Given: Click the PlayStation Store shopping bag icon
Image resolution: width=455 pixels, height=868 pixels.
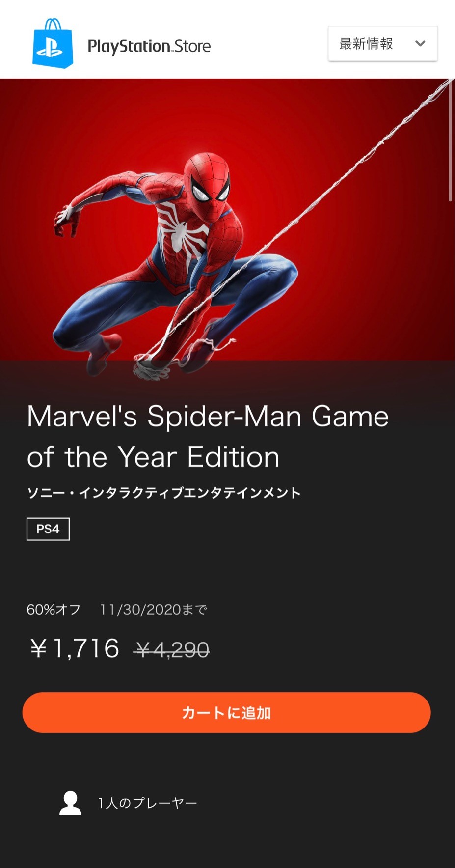Looking at the screenshot, I should coord(53,43).
